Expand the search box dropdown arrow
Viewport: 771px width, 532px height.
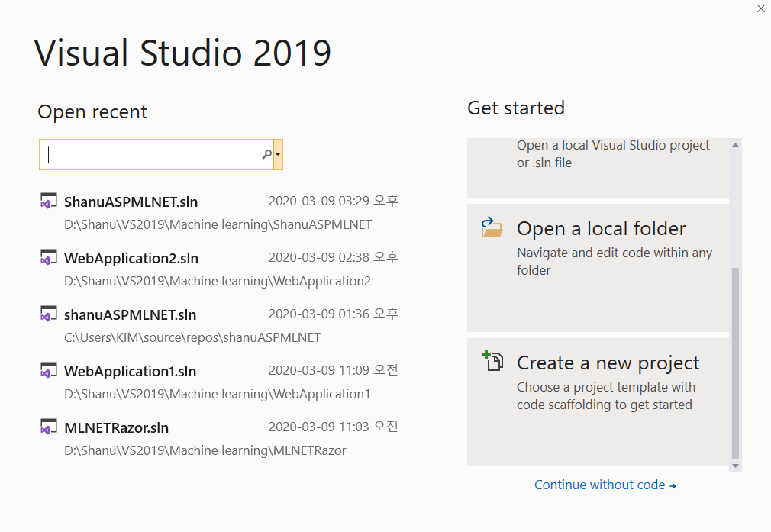click(278, 154)
